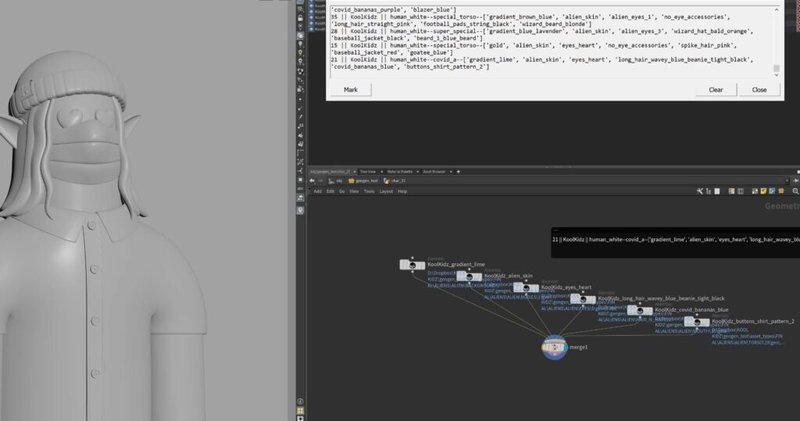Viewport: 800px width, 421px height.
Task: Click the wrench tools icon in network toolbar
Action: coord(700,191)
